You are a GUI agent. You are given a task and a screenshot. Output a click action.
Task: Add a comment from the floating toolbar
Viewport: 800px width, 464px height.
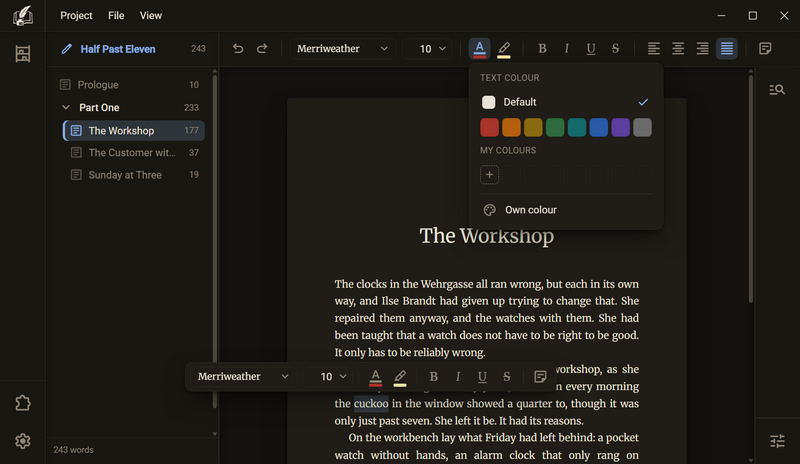[x=540, y=377]
